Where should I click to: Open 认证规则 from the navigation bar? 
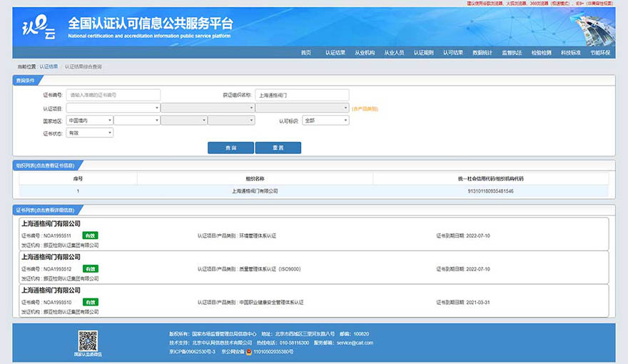coord(424,53)
